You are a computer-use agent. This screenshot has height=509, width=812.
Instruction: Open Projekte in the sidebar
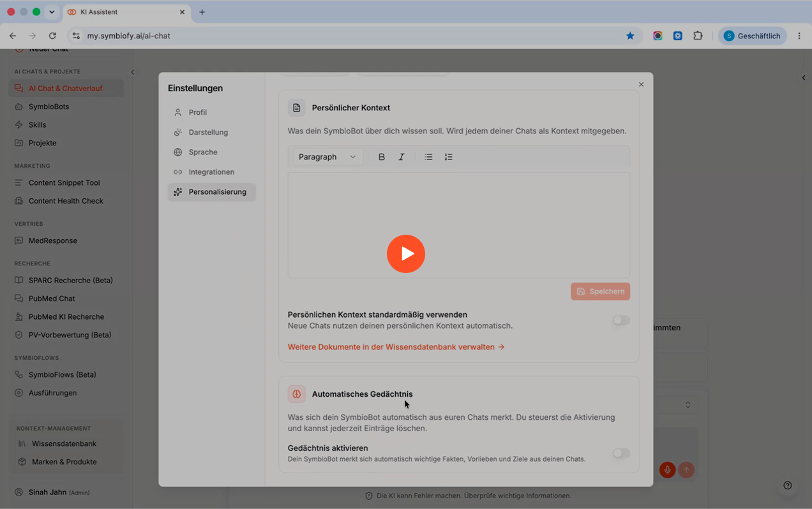(66, 143)
